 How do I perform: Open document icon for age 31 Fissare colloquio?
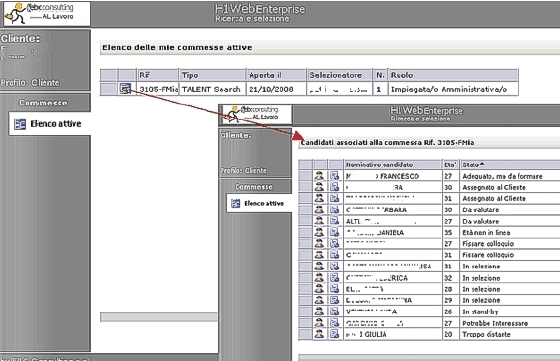pyautogui.click(x=334, y=255)
